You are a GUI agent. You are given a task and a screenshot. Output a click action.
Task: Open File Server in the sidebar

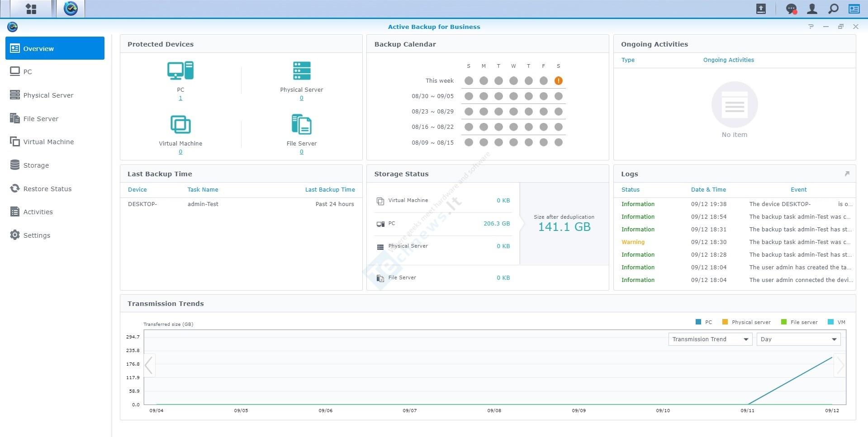point(55,118)
